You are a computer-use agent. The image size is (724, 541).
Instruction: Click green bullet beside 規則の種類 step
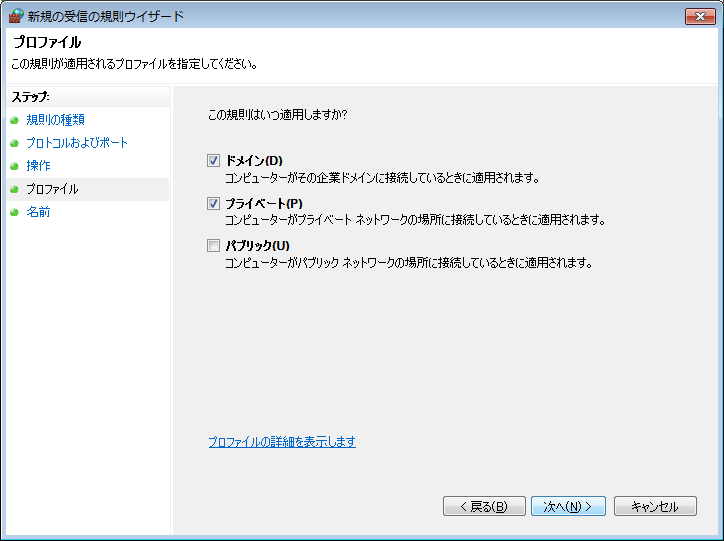14,120
